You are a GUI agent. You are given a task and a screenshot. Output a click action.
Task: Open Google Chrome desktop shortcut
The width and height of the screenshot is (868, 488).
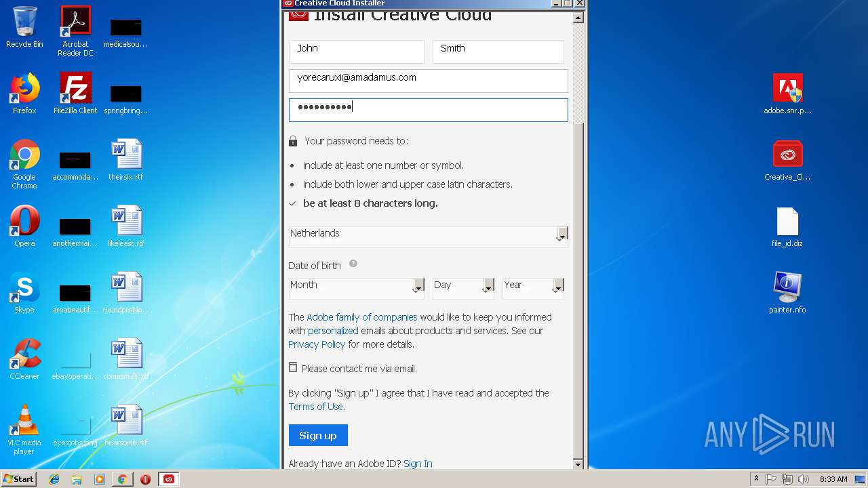24,164
